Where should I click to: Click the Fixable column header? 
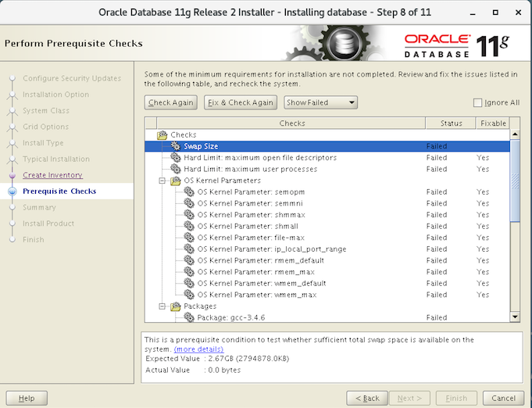point(493,123)
